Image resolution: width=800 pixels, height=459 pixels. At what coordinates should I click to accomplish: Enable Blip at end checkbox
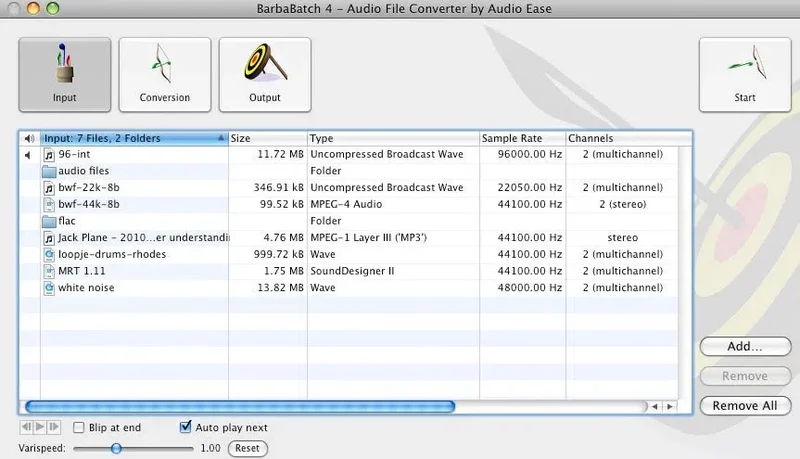click(79, 427)
